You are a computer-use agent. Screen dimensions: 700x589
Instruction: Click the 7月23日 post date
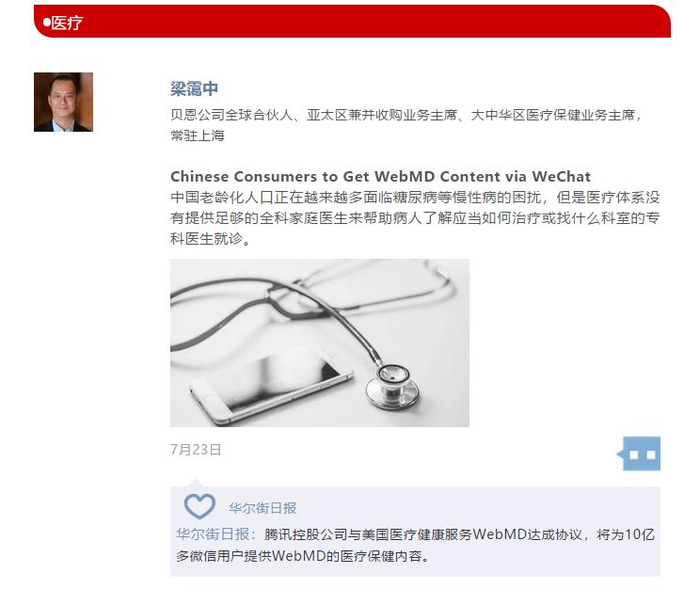coord(196,449)
